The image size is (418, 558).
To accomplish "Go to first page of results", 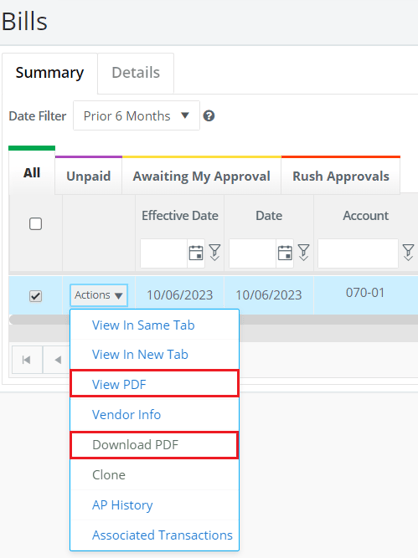I will (27, 360).
